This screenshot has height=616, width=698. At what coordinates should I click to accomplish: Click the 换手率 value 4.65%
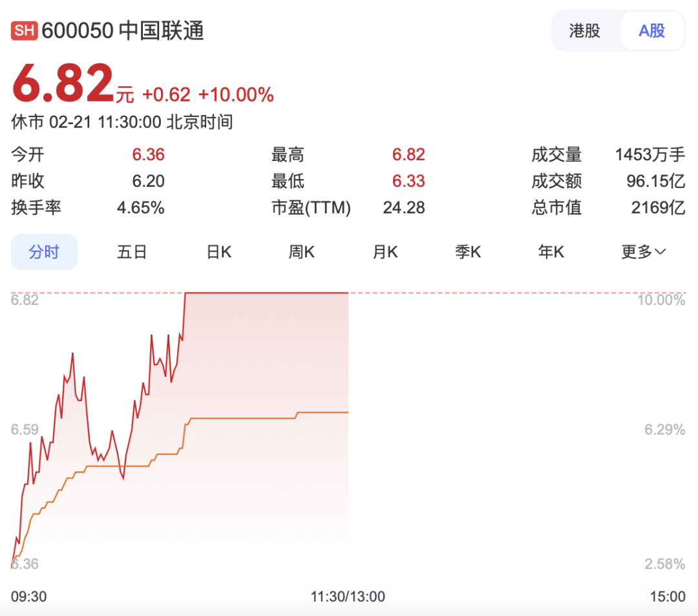point(141,207)
